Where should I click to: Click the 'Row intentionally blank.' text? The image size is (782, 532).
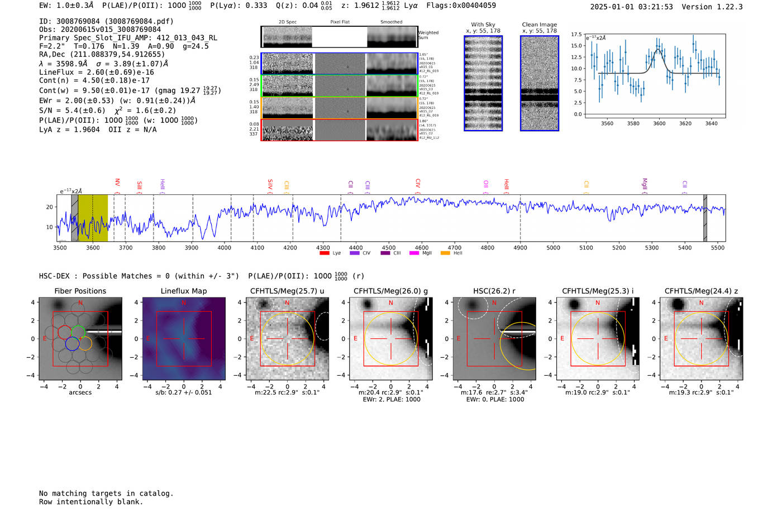pyautogui.click(x=91, y=502)
